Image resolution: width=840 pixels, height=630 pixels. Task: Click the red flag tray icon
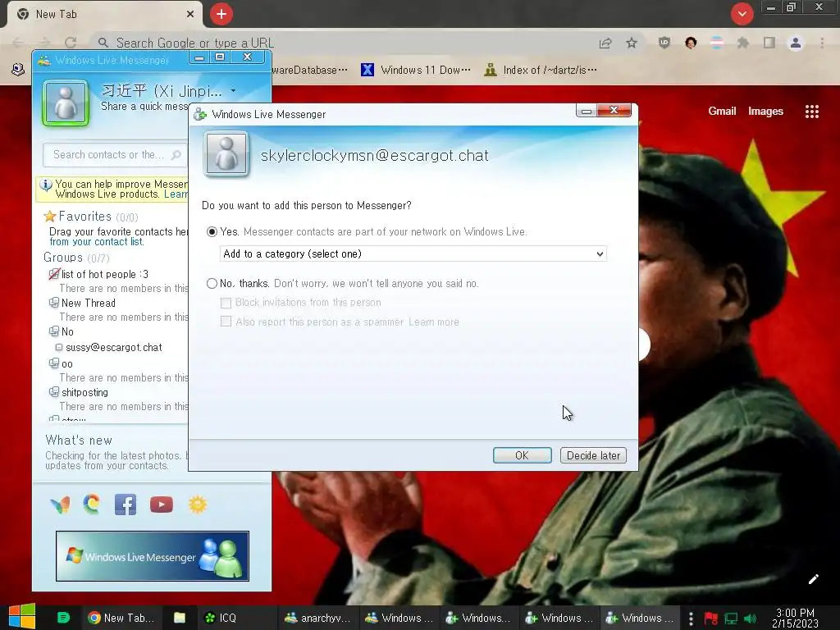(711, 619)
